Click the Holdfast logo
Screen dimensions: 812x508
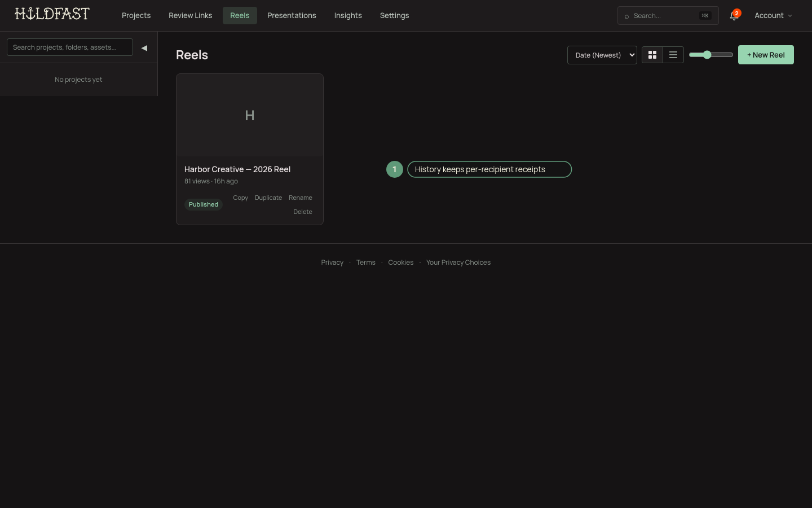52,14
